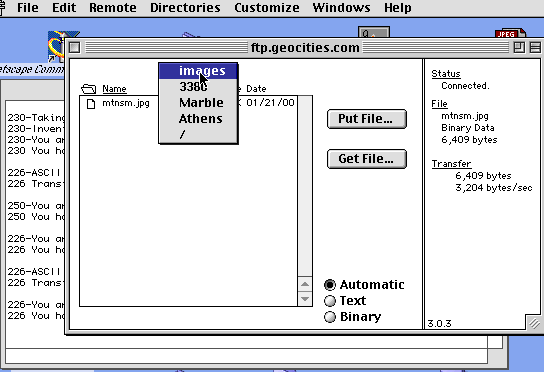Choose Marble in the directory popup
The width and height of the screenshot is (544, 372).
tap(198, 103)
